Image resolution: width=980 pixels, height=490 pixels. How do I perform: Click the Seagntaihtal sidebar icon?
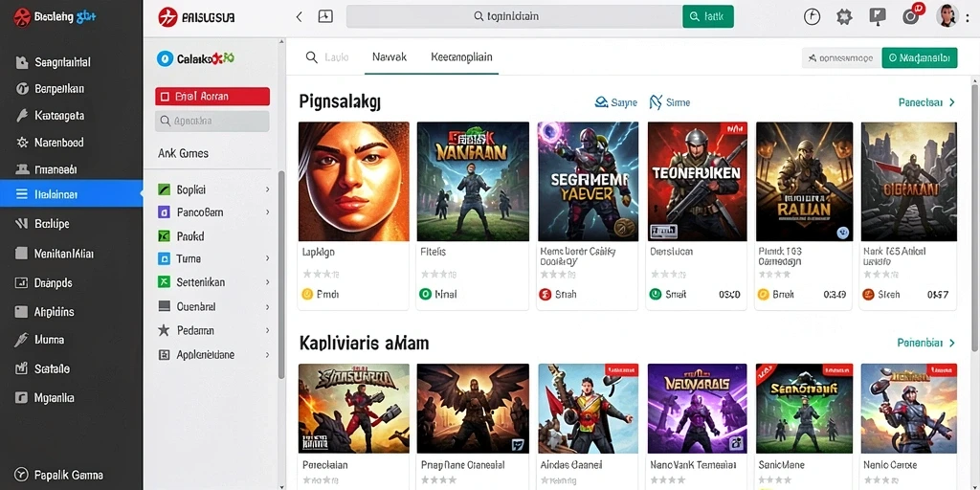click(22, 62)
